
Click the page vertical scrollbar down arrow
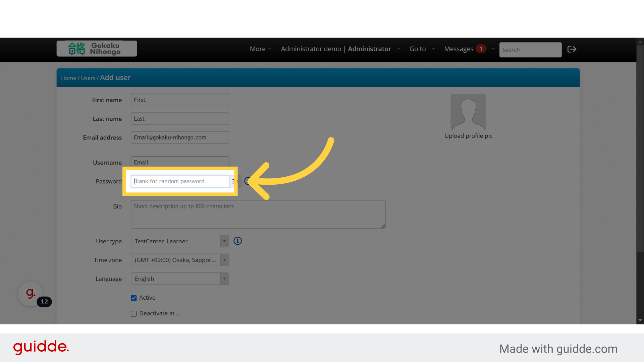coord(640,320)
